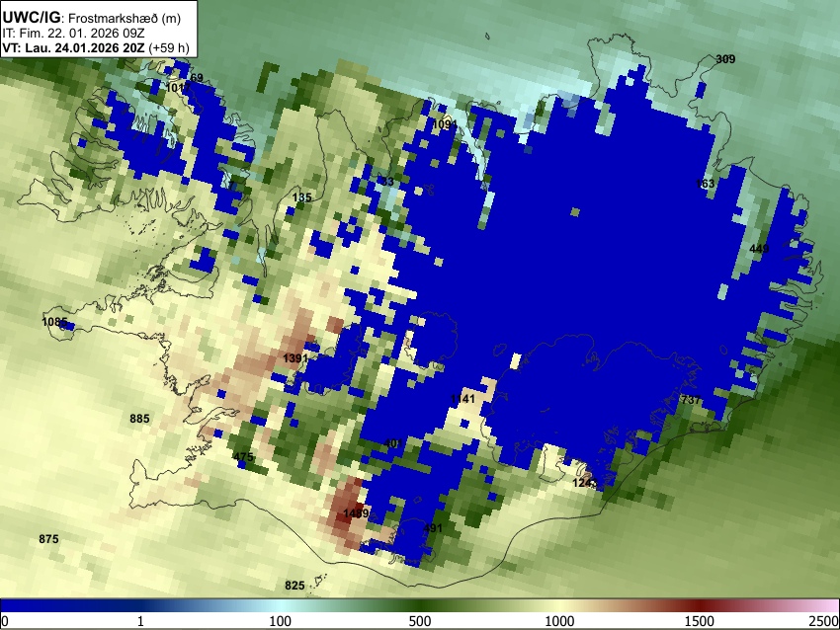Click the UWC/IG Frostmarkshæð (m) title
The height and width of the screenshot is (630, 840).
click(92, 18)
